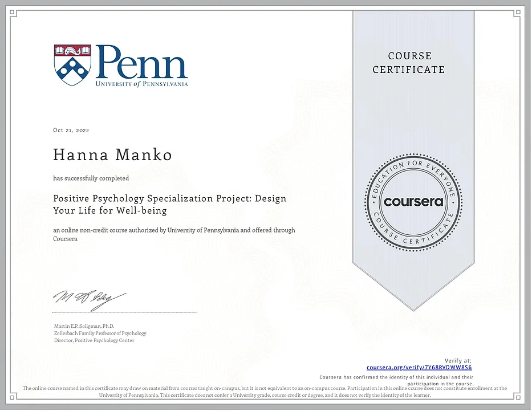Click the coursera text inside the seal

pos(413,202)
